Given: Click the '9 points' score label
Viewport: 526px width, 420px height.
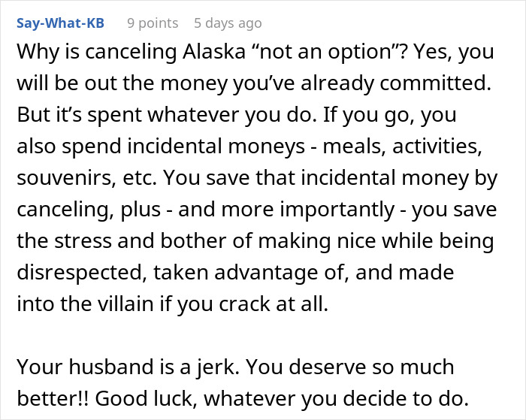Looking at the screenshot, I should pyautogui.click(x=153, y=23).
